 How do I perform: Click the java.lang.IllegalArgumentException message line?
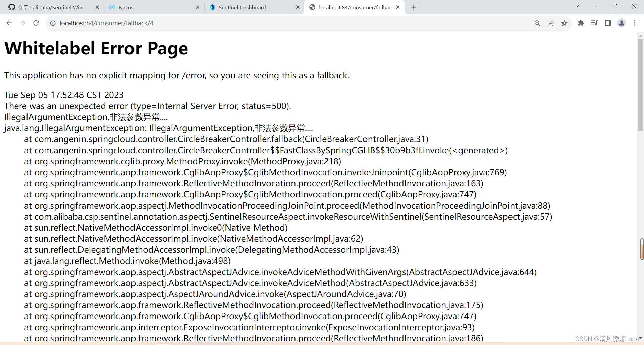pos(159,128)
